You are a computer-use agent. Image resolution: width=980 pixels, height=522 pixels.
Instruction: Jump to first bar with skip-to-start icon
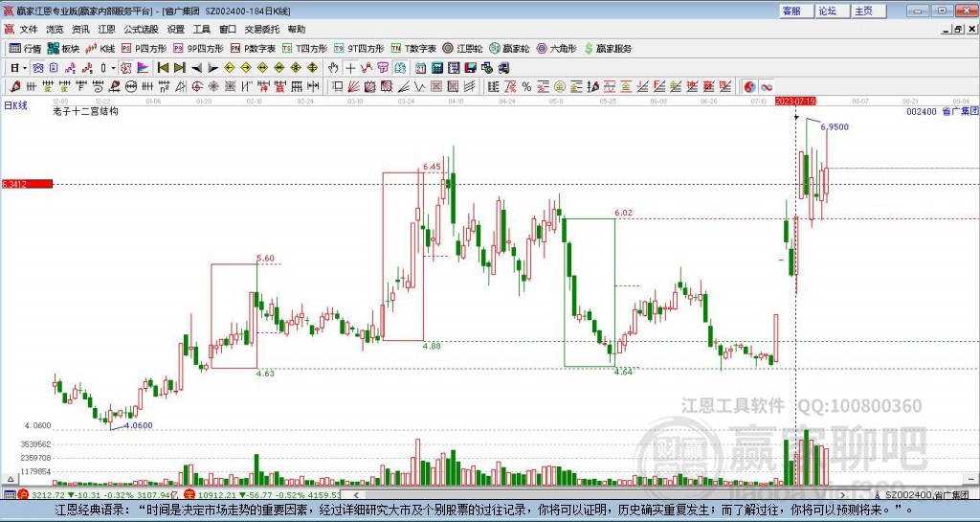click(x=163, y=67)
